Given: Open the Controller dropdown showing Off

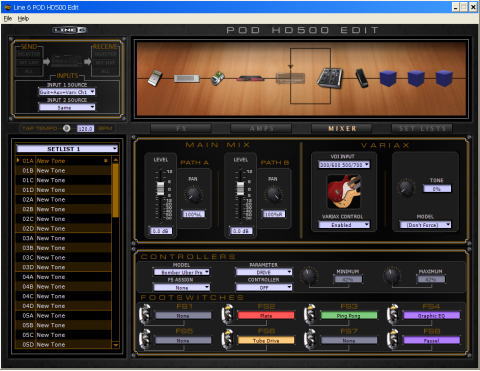Looking at the screenshot, I should tap(264, 287).
